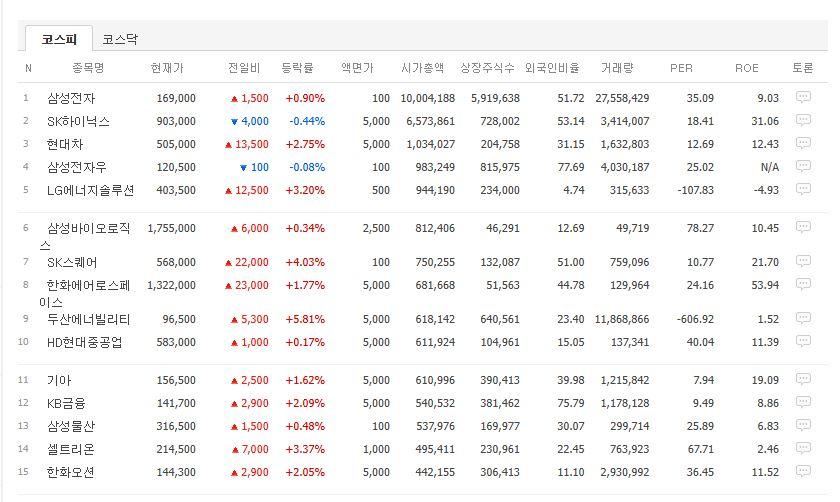Click 현대차 change rate +2.75%
The height and width of the screenshot is (502, 840).
click(305, 144)
